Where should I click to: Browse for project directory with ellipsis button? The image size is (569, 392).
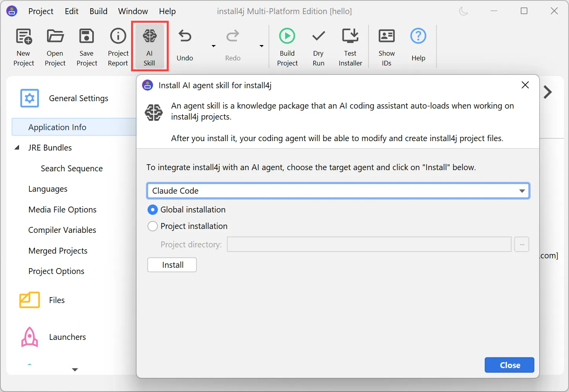pos(522,244)
